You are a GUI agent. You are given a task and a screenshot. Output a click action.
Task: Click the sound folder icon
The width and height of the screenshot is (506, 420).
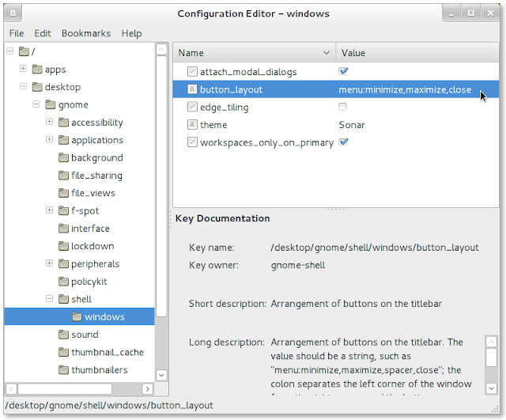[x=63, y=335]
